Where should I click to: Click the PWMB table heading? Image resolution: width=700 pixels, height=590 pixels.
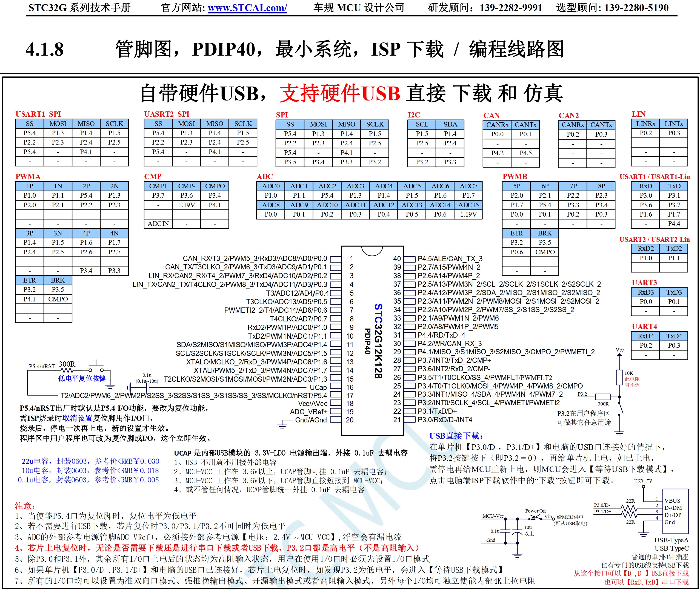click(515, 177)
